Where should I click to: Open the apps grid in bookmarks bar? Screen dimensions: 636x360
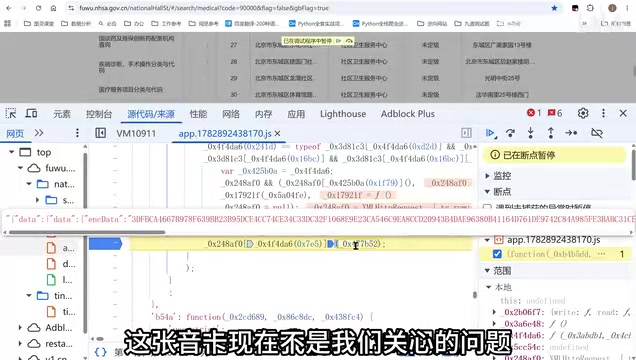[7, 24]
